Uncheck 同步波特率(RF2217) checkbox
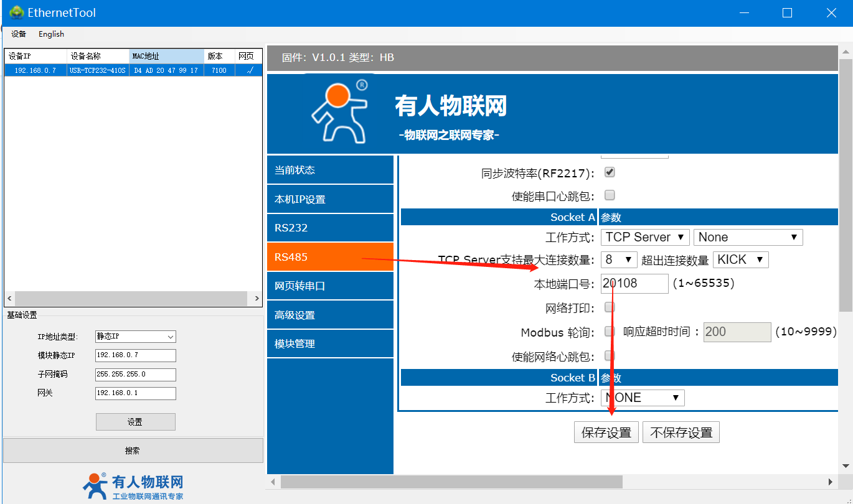 (610, 172)
